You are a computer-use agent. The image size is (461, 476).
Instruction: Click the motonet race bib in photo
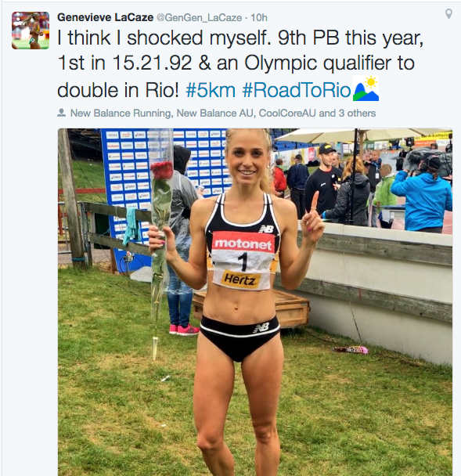[243, 261]
